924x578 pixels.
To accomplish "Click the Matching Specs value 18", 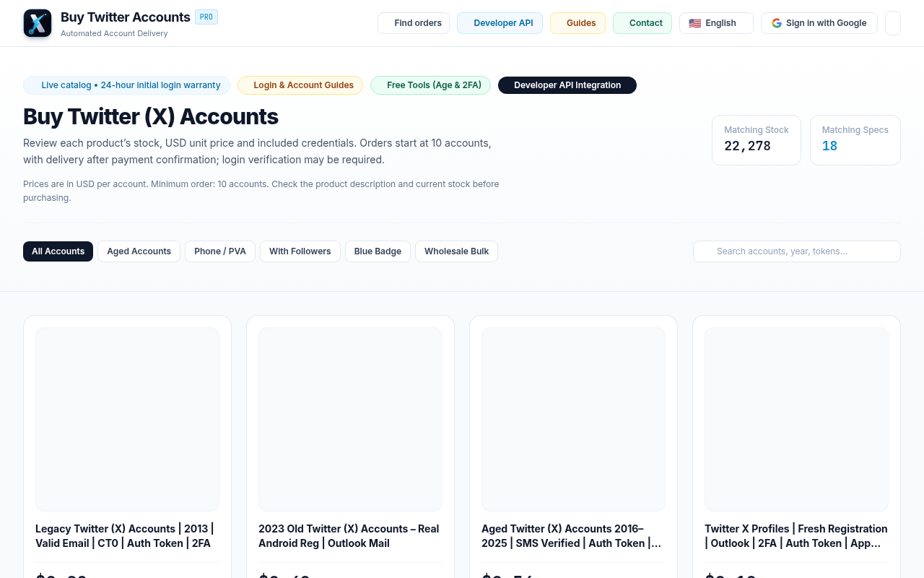I will pos(829,146).
